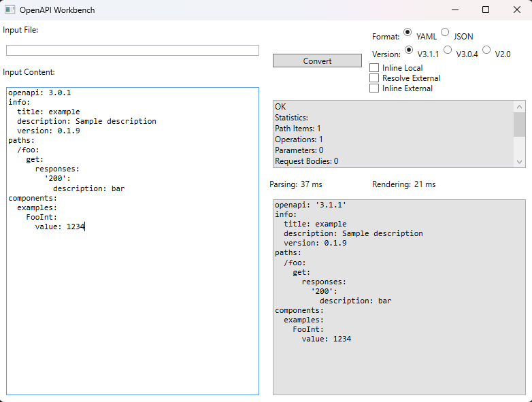532x402 pixels.
Task: Click the statistics panel scrollbar thumb
Action: coord(520,125)
